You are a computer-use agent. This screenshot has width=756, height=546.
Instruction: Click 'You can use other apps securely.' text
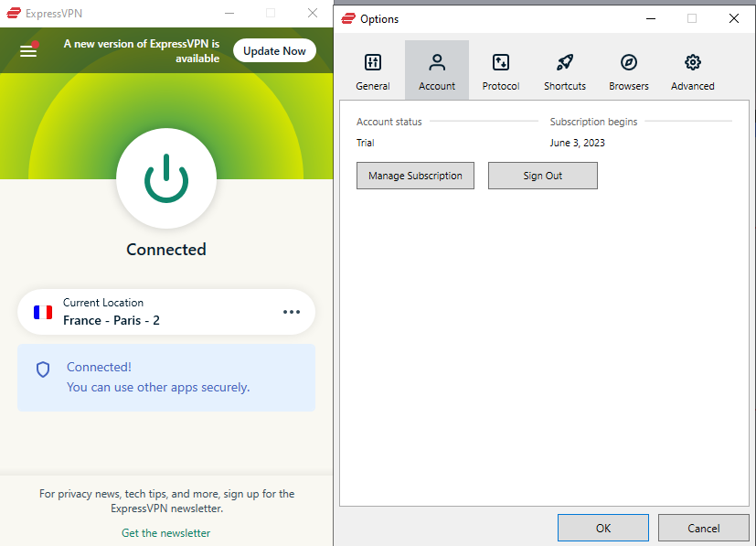coord(158,387)
